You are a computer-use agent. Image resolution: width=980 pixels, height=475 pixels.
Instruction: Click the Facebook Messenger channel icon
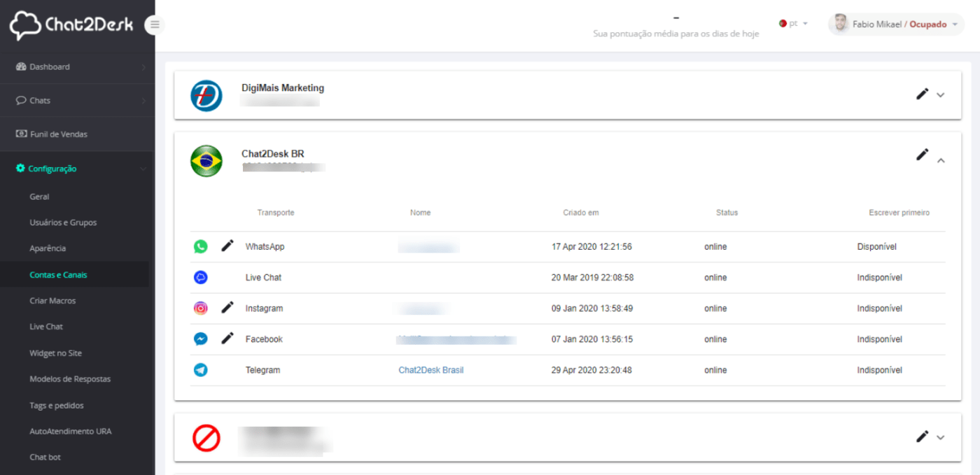point(201,339)
